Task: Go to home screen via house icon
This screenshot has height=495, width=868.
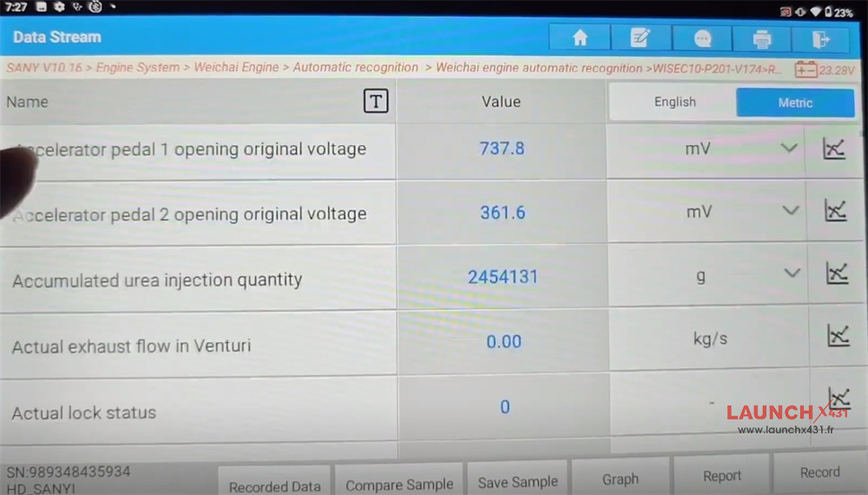Action: click(x=580, y=38)
